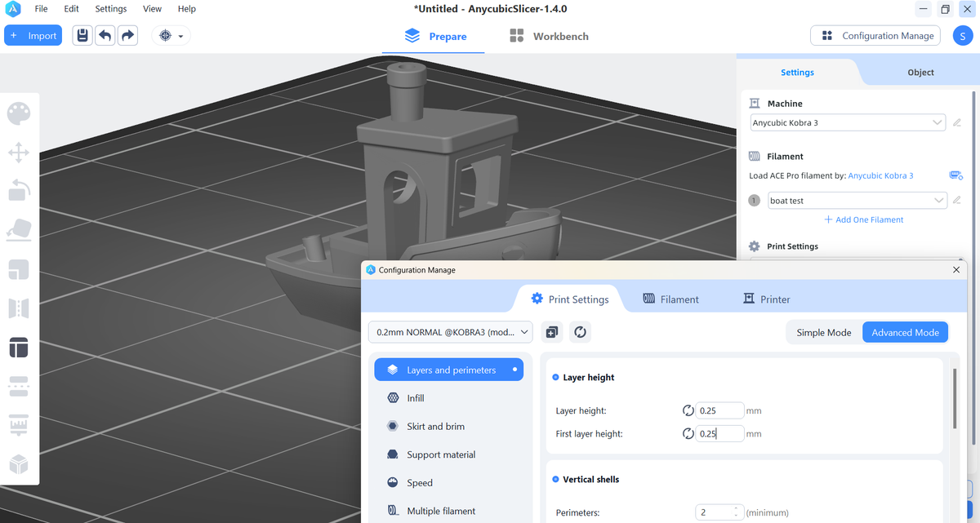Select the Infill category
Image resolution: width=980 pixels, height=523 pixels.
click(448, 398)
